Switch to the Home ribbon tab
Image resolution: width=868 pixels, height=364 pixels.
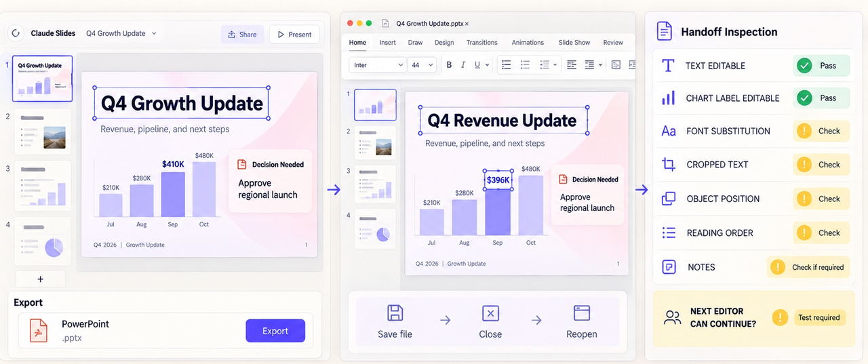tap(357, 43)
